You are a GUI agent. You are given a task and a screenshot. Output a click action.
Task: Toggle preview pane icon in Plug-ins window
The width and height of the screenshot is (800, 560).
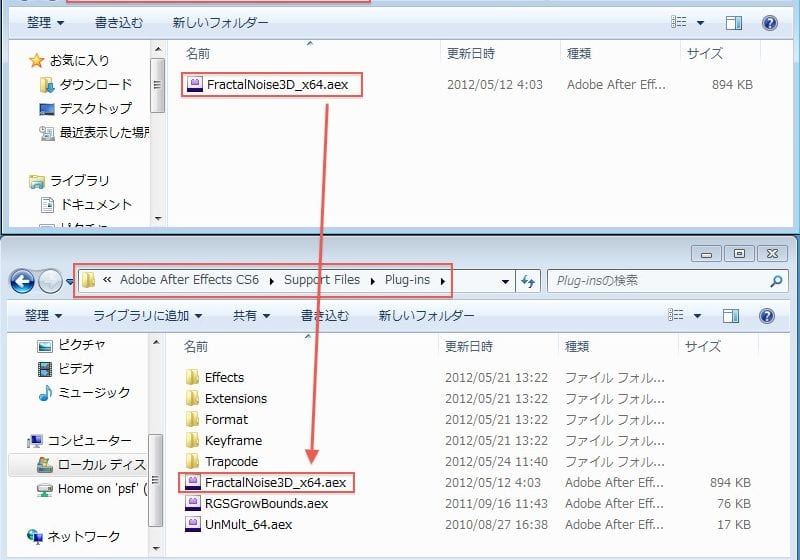(731, 316)
